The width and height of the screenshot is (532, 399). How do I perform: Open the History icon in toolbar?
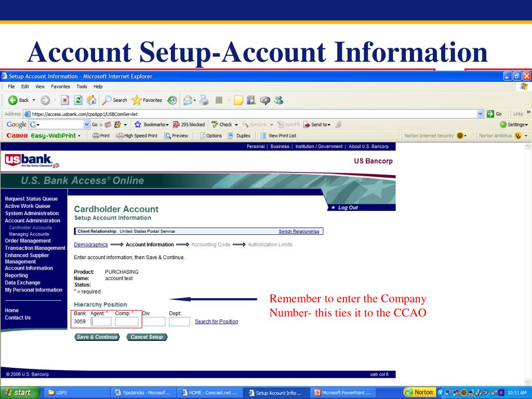pyautogui.click(x=172, y=100)
